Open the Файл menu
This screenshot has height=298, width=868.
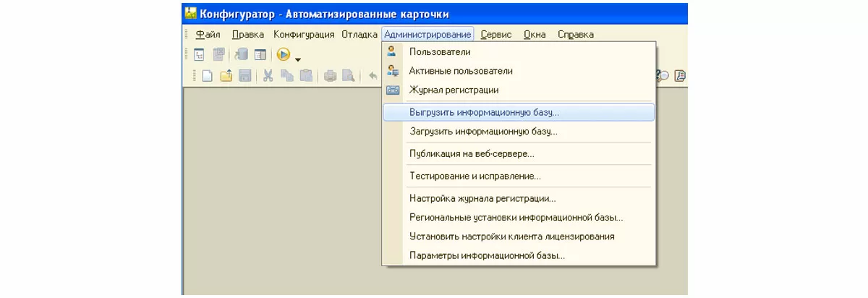[x=208, y=34]
